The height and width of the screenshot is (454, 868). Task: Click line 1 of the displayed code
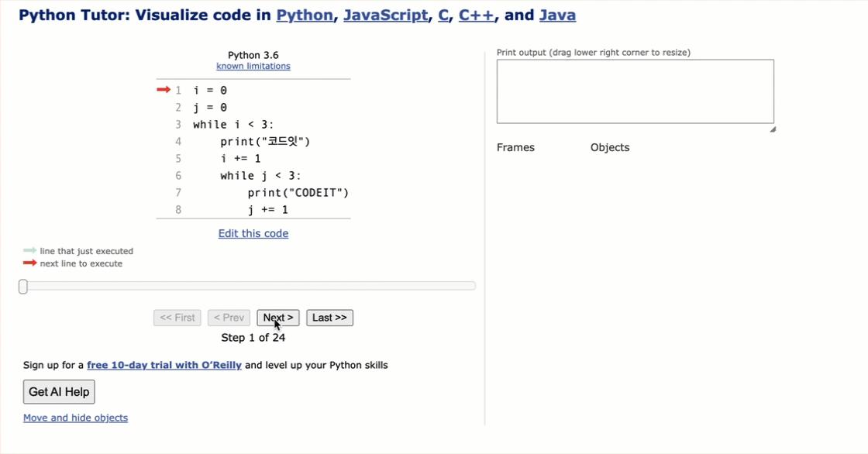coord(209,90)
